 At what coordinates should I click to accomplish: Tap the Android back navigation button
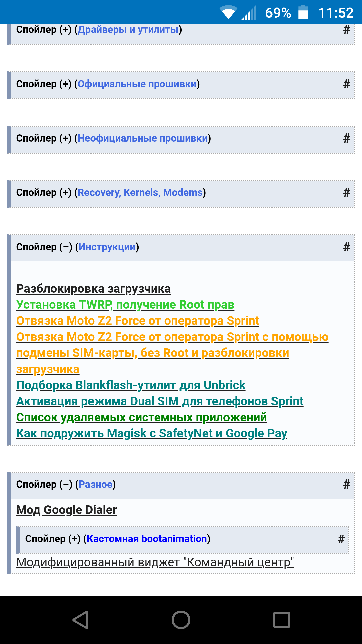81,620
